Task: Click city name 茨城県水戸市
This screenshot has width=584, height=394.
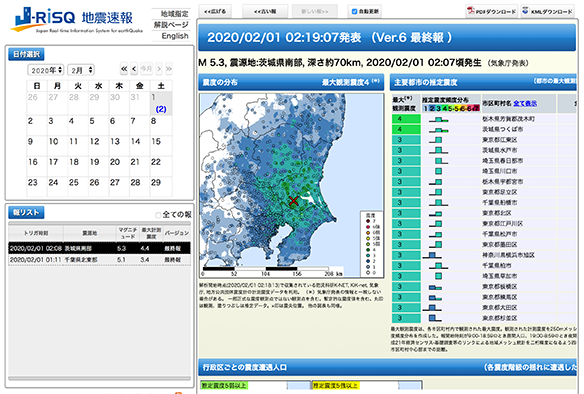Action: pos(500,150)
